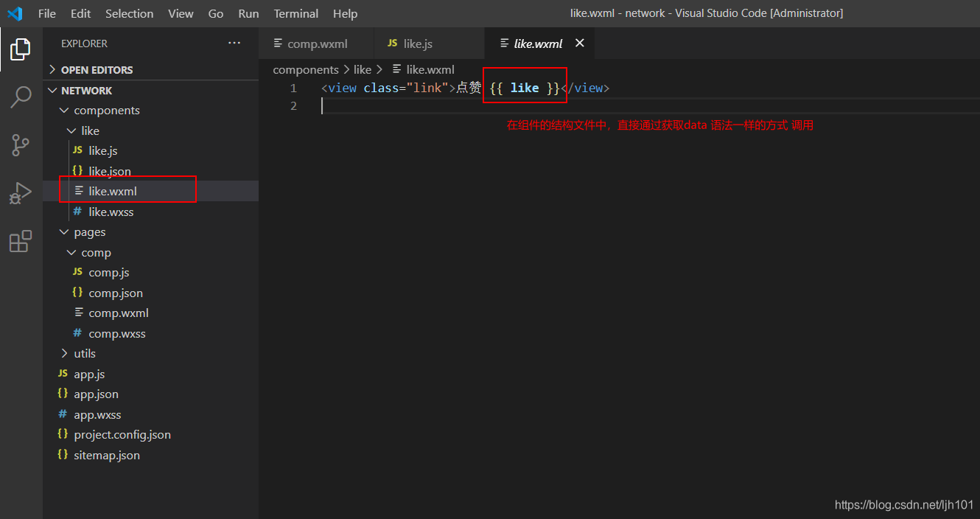
Task: Click like.wxml in the breadcrumb
Action: 423,69
